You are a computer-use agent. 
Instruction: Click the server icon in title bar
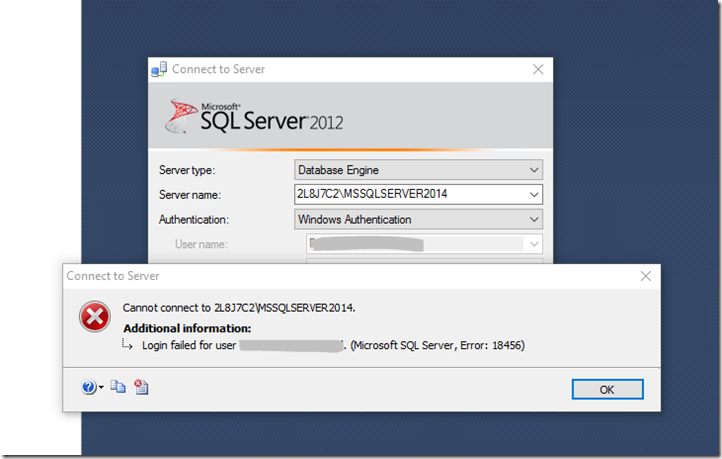click(159, 70)
